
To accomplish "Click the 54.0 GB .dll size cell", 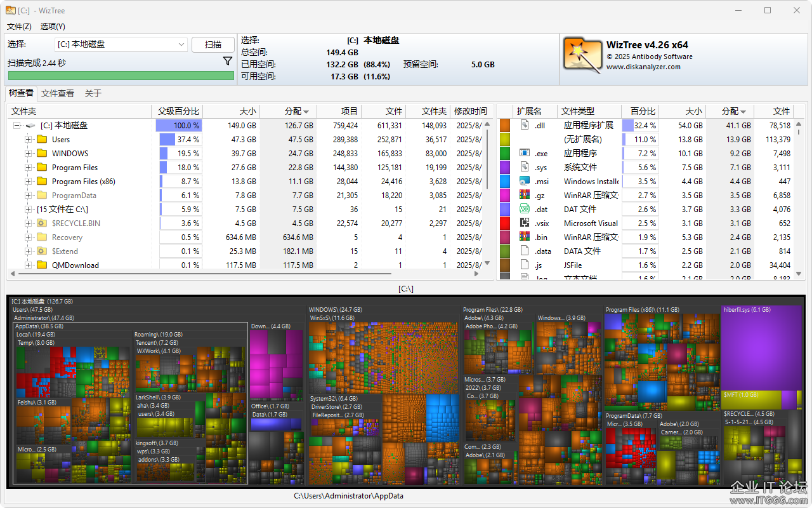I will 683,125.
